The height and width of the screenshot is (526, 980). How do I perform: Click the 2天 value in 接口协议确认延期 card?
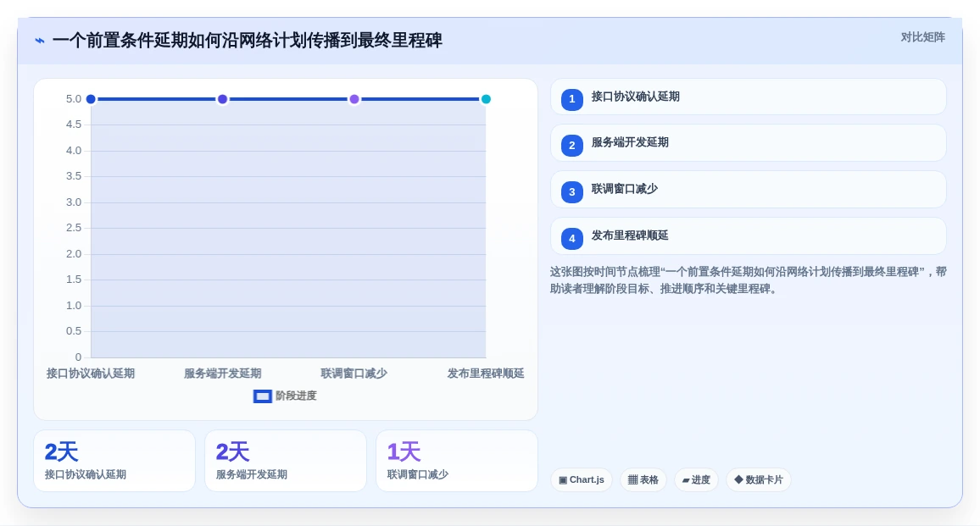point(61,451)
